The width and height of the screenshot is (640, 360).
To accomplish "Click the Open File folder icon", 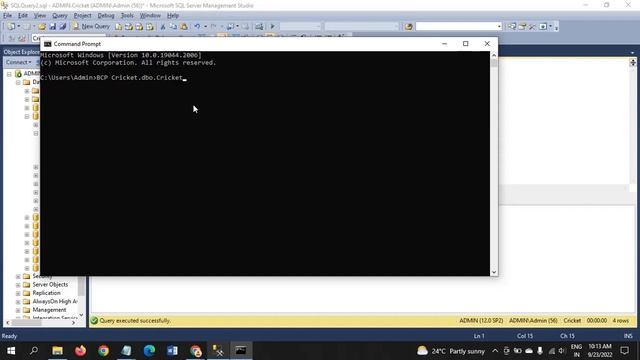I will tap(42, 27).
